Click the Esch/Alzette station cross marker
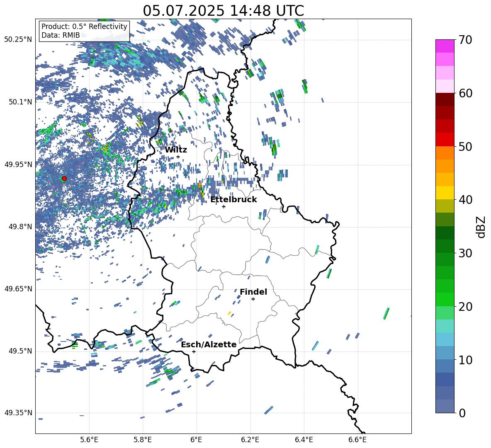This screenshot has width=491, height=448. point(194,351)
